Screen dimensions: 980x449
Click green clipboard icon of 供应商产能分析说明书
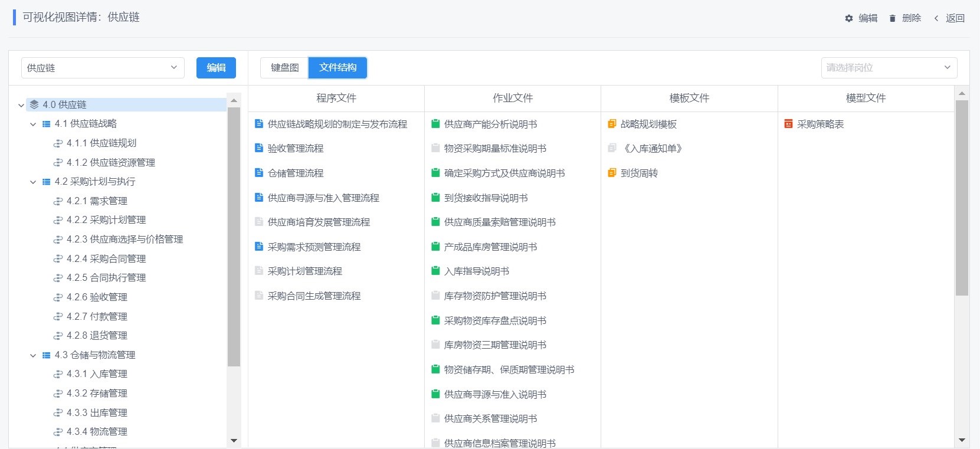435,124
